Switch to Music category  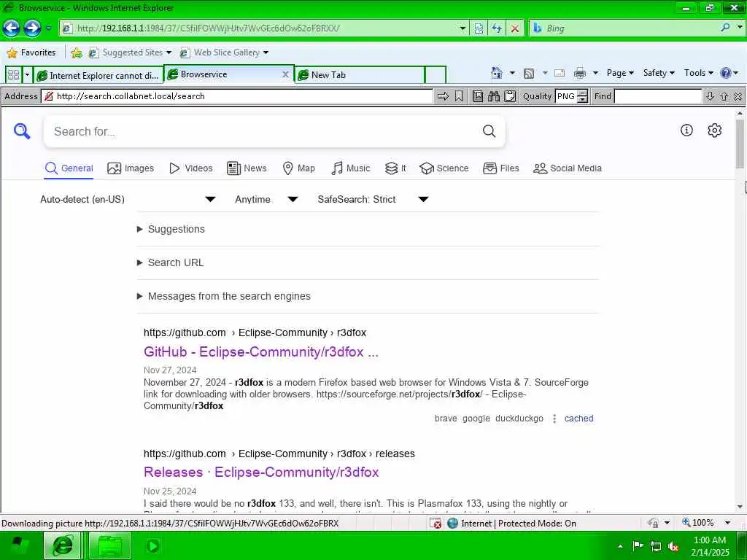point(350,168)
